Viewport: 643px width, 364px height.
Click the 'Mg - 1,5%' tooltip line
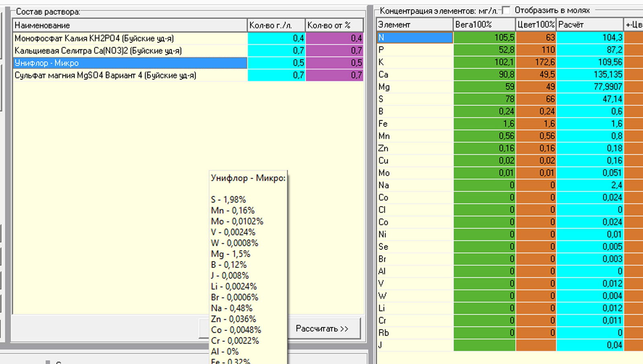(x=231, y=254)
